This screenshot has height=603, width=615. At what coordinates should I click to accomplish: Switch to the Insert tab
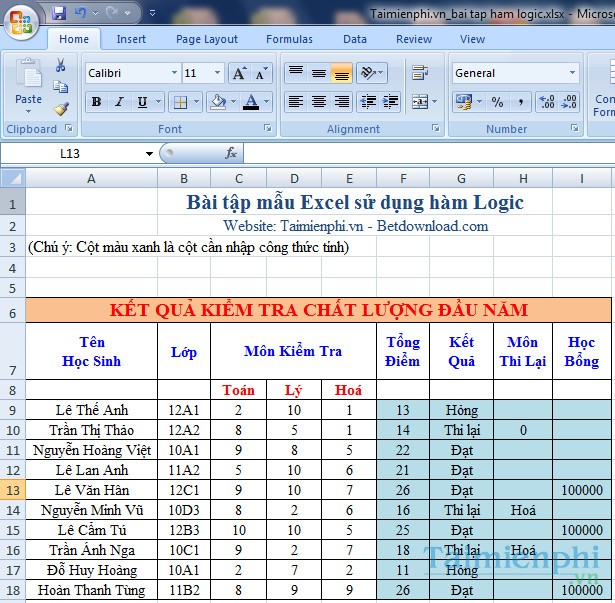point(131,39)
